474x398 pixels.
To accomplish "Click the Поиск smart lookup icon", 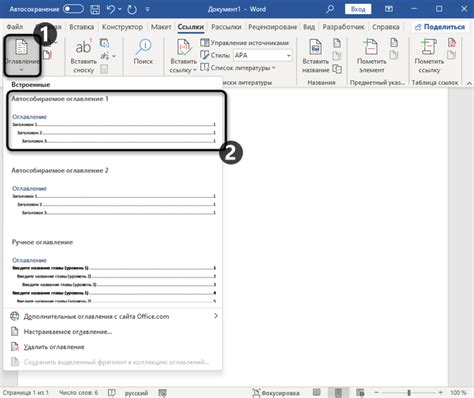I will [x=143, y=52].
